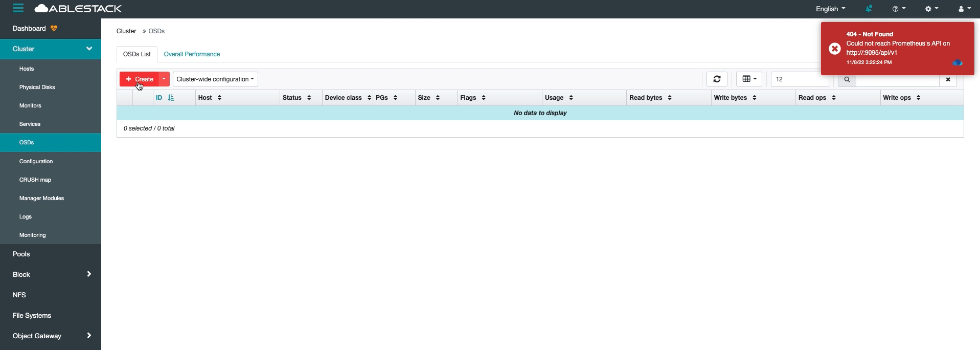Screen dimensions: 980x350
Task: Open the Physical Disks menu item
Action: coord(37,87)
